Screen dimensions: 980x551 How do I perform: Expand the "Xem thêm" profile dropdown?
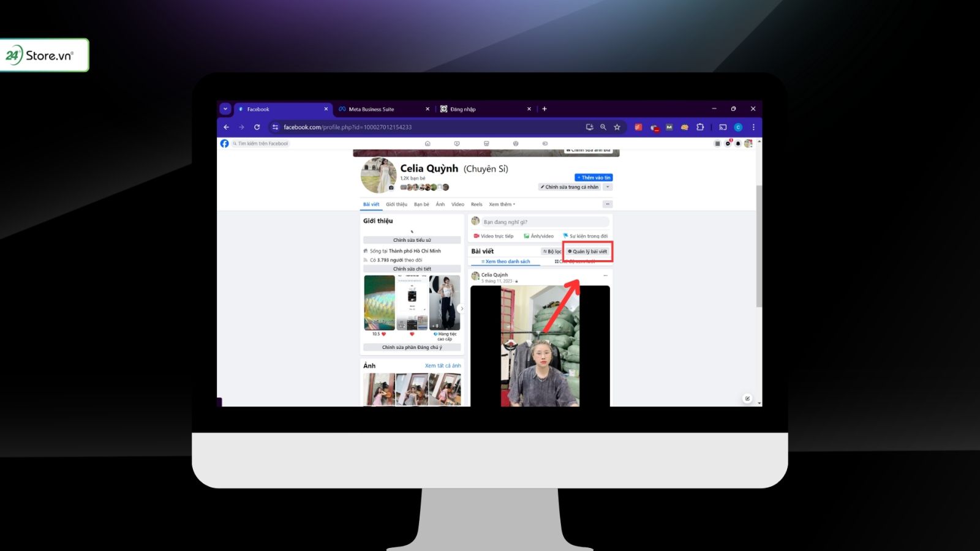point(502,204)
